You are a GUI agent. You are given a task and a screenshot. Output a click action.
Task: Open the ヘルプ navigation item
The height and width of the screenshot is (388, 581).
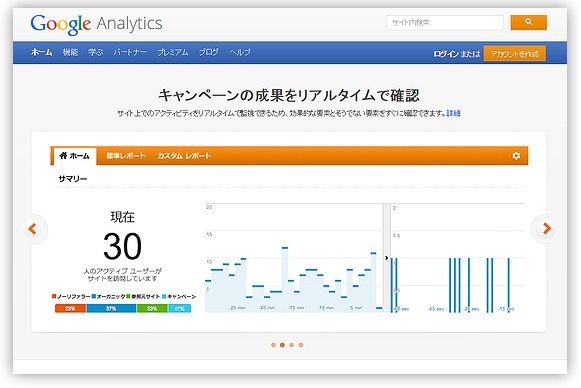240,52
